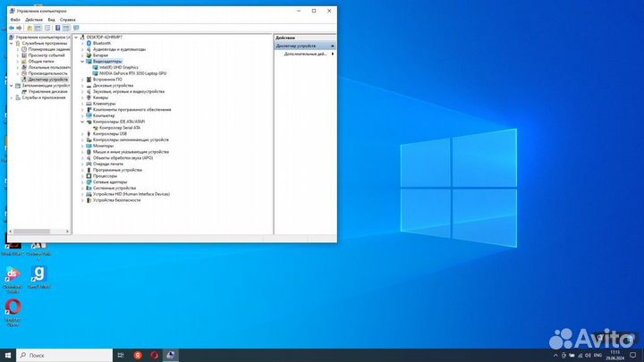Select the Очереди печати category

pos(108,164)
